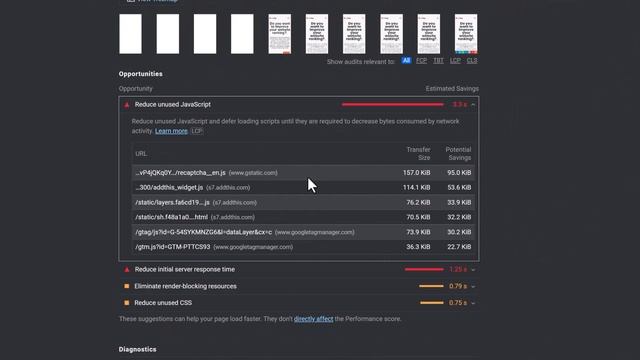The image size is (640, 360).
Task: Click Eliminate render-blocking resources title
Action: [185, 286]
